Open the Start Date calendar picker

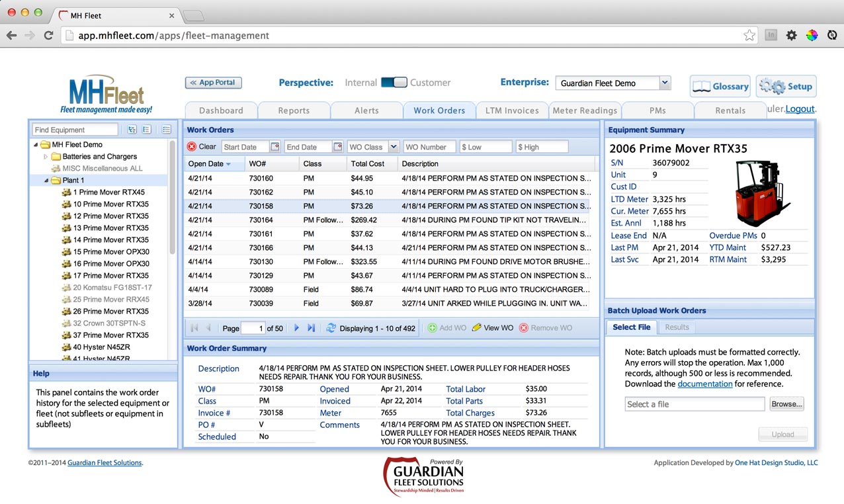tap(275, 147)
